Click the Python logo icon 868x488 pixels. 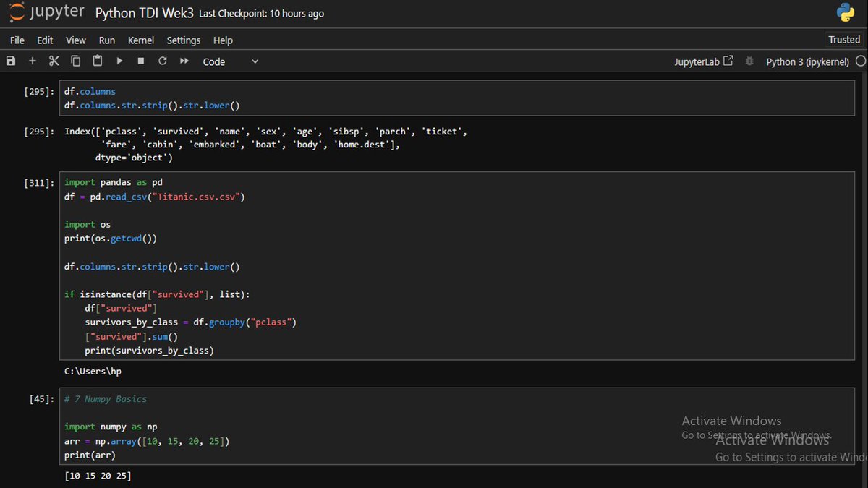coord(846,12)
